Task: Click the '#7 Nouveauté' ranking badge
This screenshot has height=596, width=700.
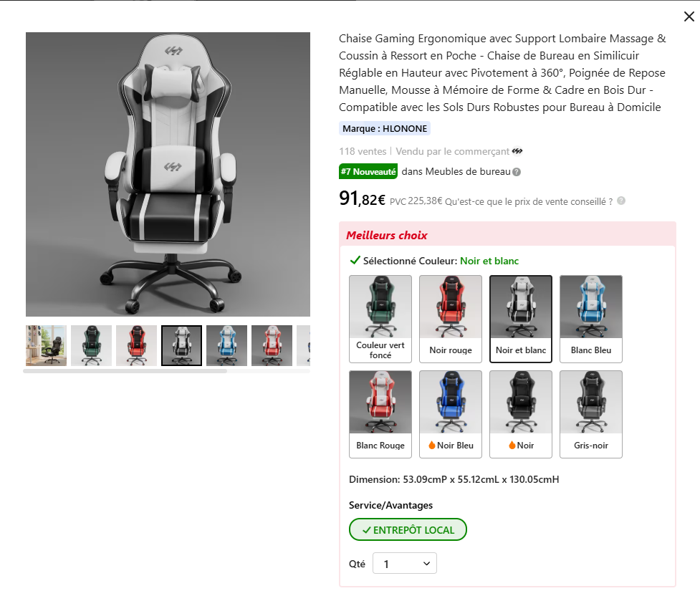Action: click(x=368, y=172)
